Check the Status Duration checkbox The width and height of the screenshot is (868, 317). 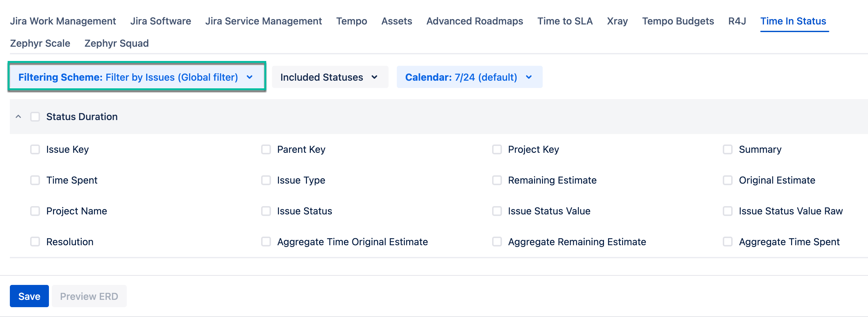pos(35,117)
